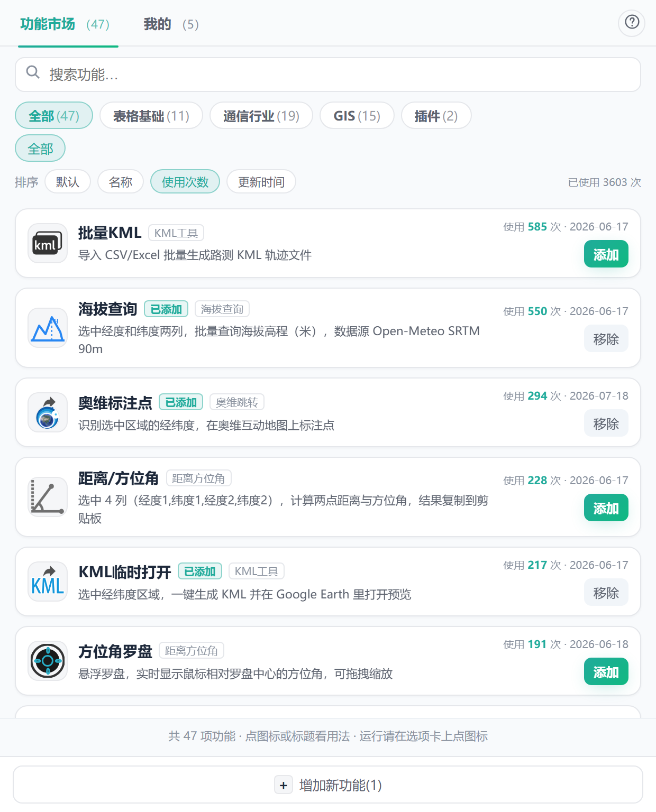Filter by 插件 category
This screenshot has width=656, height=812.
tap(436, 115)
